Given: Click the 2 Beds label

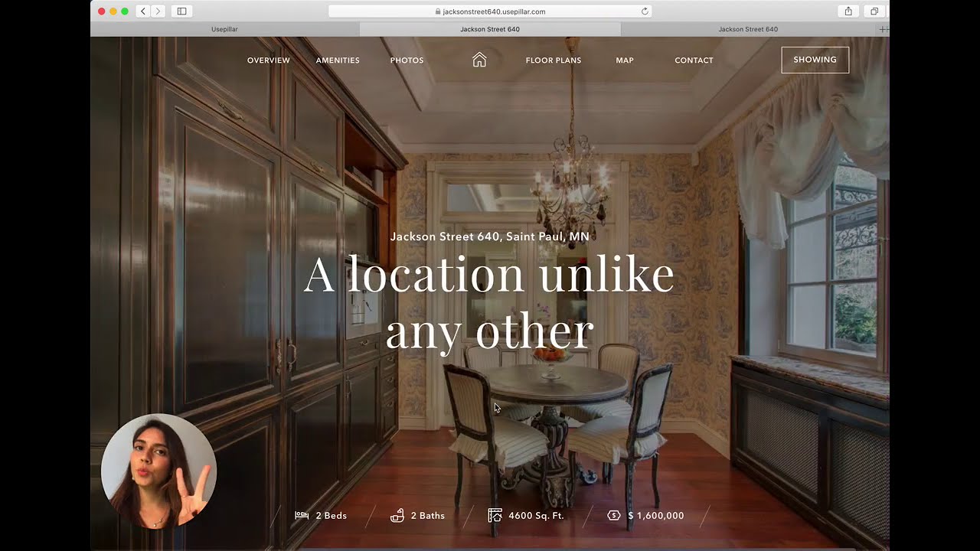Looking at the screenshot, I should 332,516.
